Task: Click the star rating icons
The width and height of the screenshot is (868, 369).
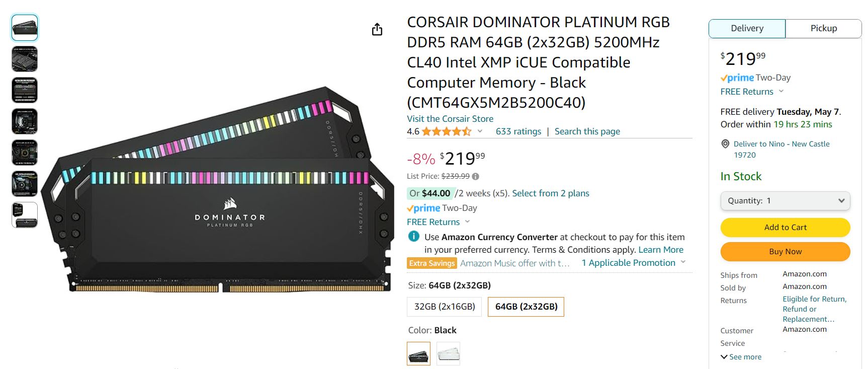Action: tap(447, 132)
